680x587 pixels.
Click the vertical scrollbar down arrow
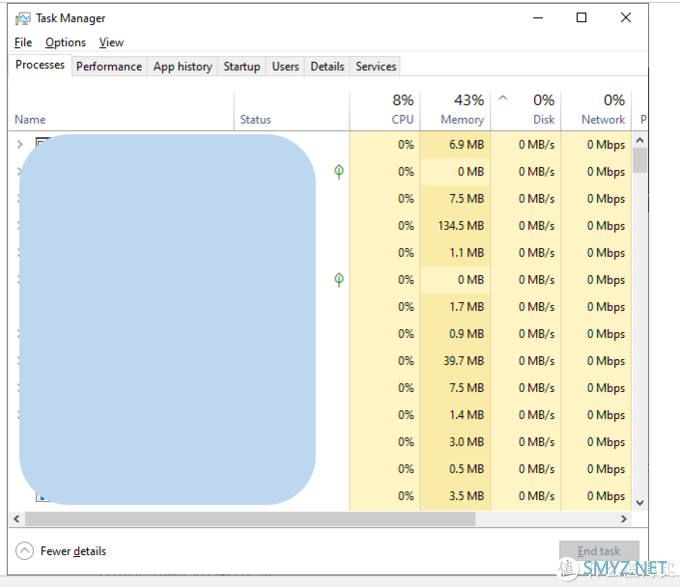pos(640,503)
